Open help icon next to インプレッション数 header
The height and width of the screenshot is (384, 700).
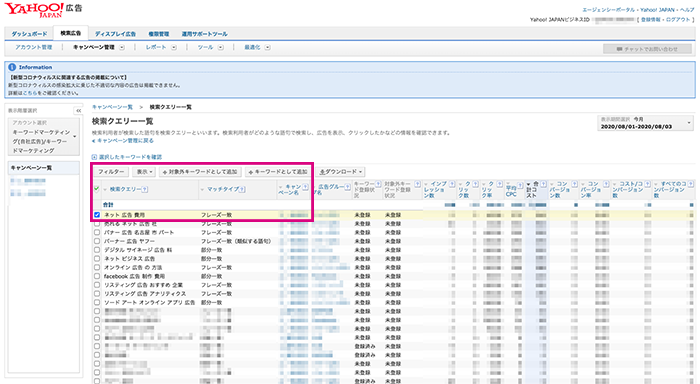click(x=452, y=184)
